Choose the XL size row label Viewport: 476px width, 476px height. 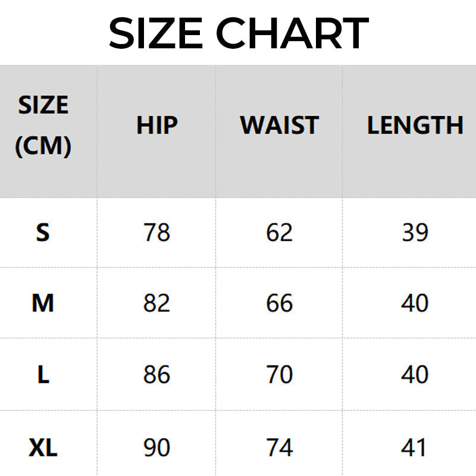click(43, 447)
